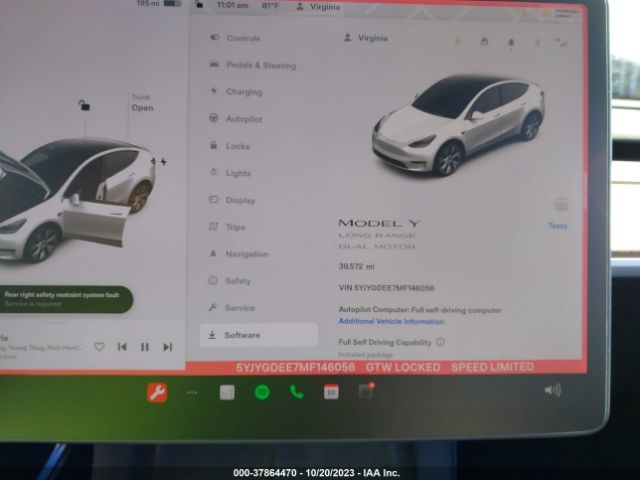This screenshot has height=480, width=640.
Task: Open the Locks settings
Action: coord(230,146)
